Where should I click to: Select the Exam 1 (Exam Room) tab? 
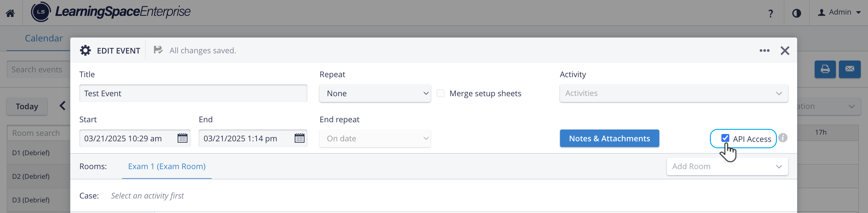(x=167, y=166)
